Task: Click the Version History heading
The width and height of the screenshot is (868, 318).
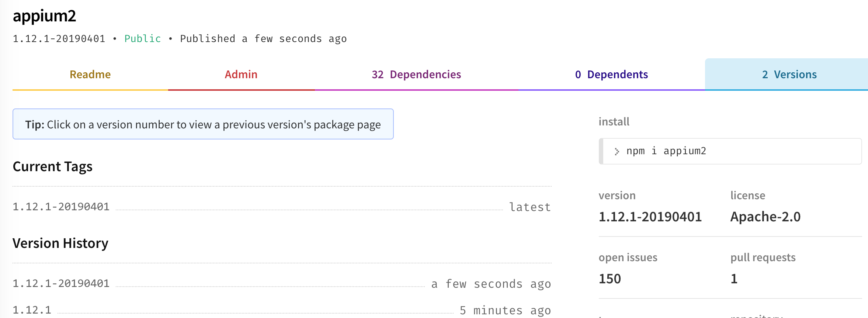Action: (60, 243)
